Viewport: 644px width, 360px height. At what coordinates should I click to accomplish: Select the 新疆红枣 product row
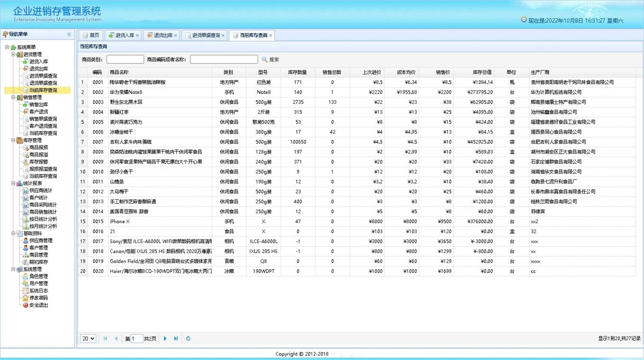point(357,112)
